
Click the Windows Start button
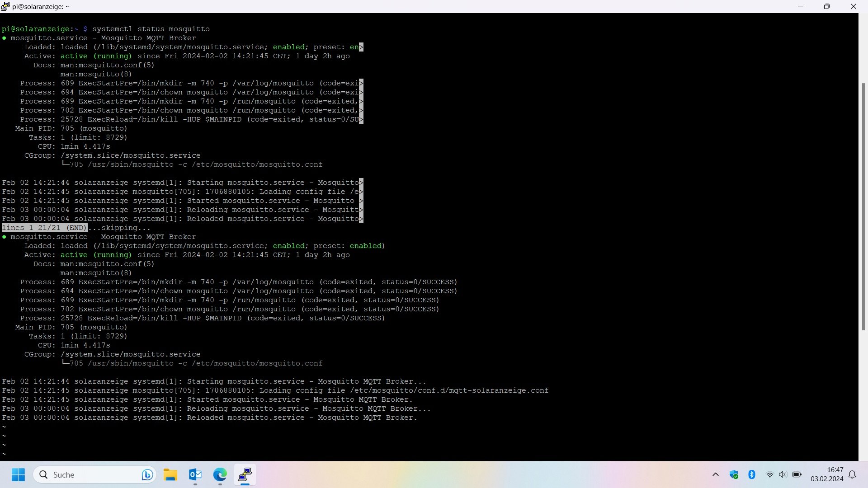pos(18,474)
